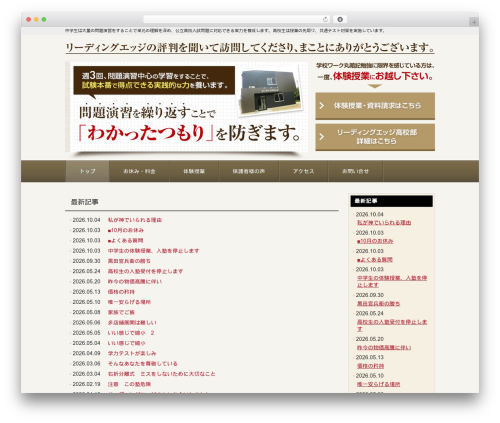Open the sidebar link dated 2026.05.13
The image size is (500, 423).
[x=370, y=366]
